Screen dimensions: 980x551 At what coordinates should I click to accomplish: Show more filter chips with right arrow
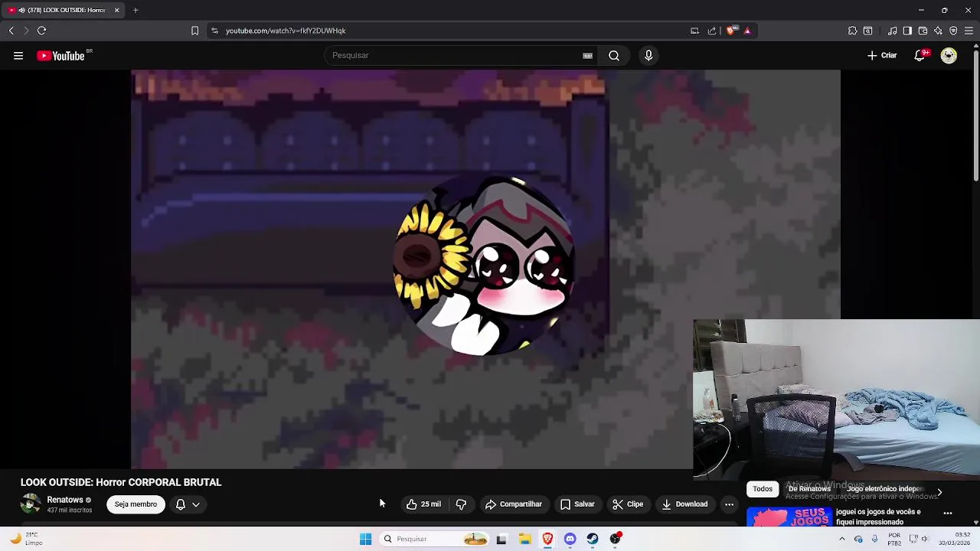[939, 492]
